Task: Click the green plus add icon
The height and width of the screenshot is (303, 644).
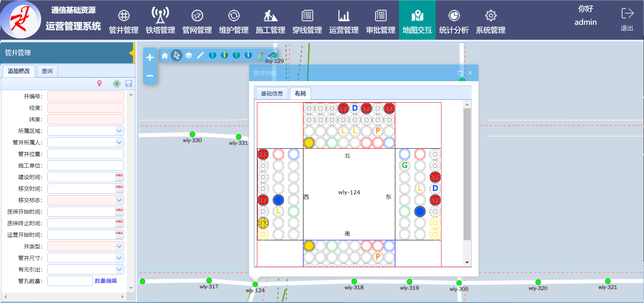Action: [x=117, y=84]
